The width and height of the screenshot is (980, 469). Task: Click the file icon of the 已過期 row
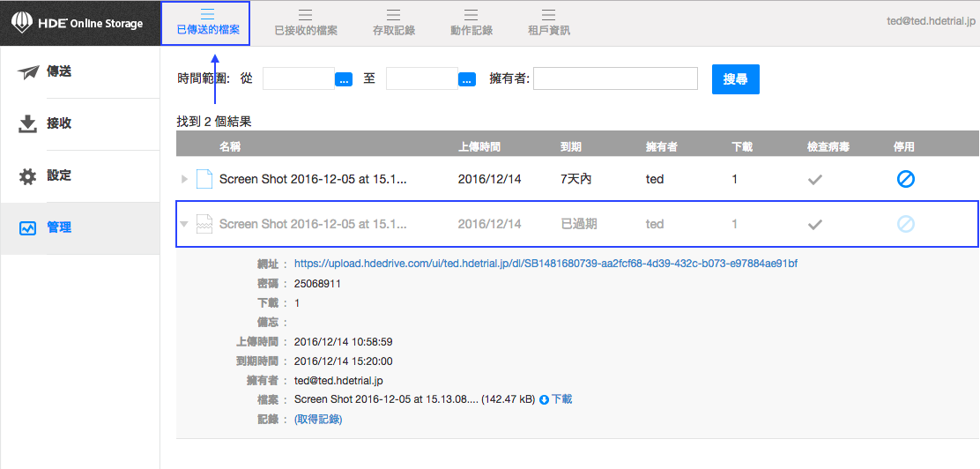pos(204,224)
